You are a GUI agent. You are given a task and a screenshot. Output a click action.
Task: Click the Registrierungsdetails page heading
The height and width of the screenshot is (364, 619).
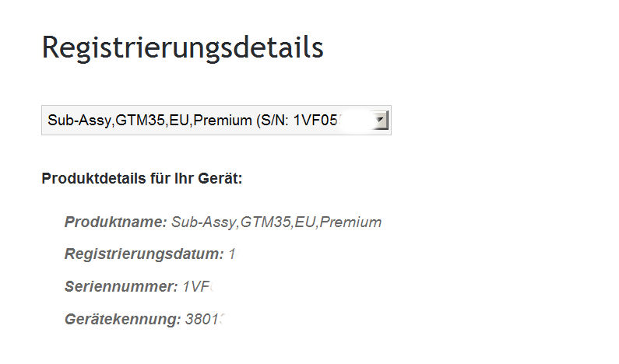[182, 47]
